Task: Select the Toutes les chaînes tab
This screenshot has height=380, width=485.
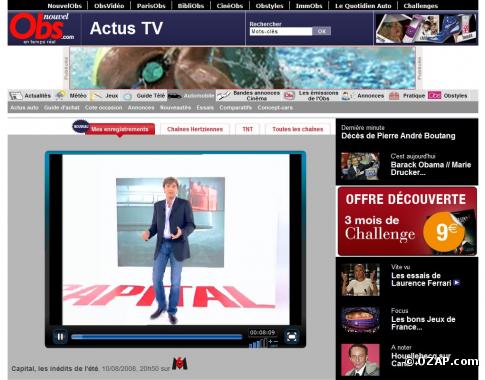Action: (298, 129)
